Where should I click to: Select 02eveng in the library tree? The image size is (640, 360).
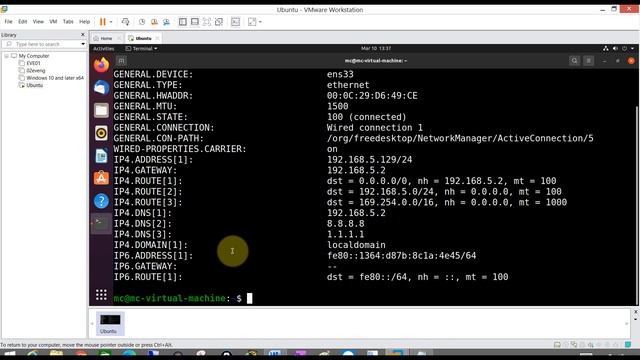[x=36, y=71]
